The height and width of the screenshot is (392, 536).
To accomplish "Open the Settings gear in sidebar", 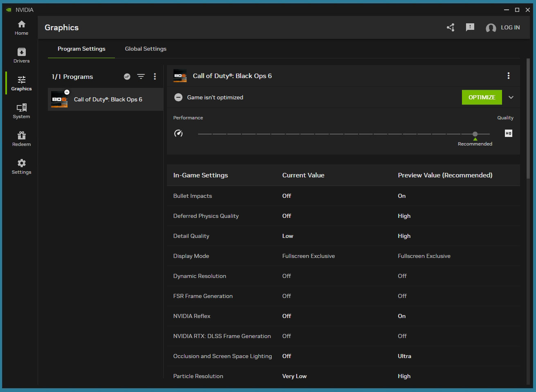I will [x=21, y=167].
